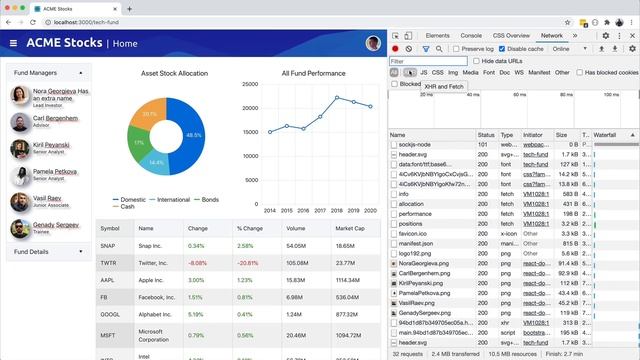
Task: Open the CSS Overview tab
Action: pyautogui.click(x=511, y=36)
